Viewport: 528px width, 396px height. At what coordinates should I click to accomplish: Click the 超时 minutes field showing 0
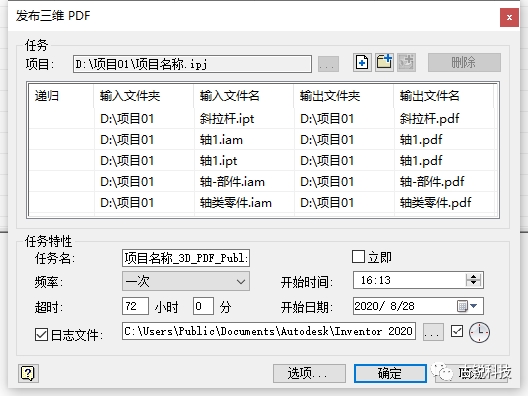[x=203, y=306]
